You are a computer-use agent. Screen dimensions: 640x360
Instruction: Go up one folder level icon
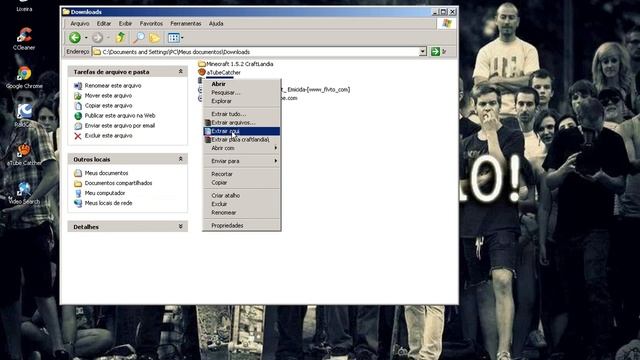pyautogui.click(x=120, y=38)
